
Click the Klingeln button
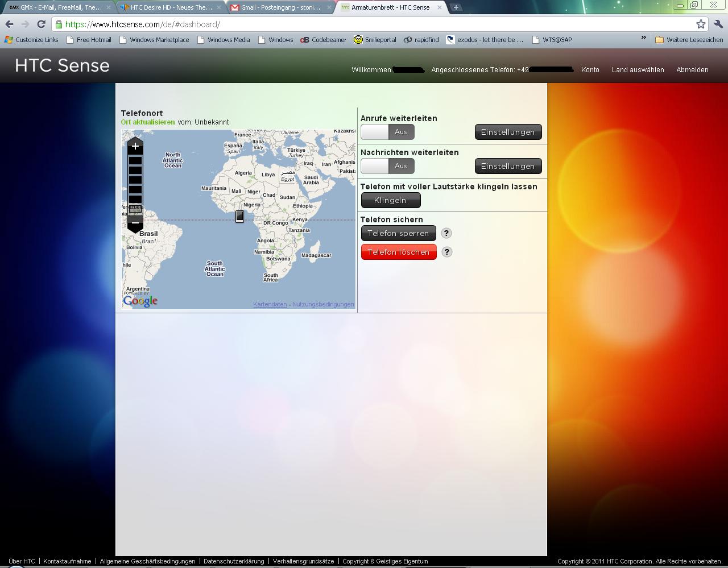tap(391, 200)
